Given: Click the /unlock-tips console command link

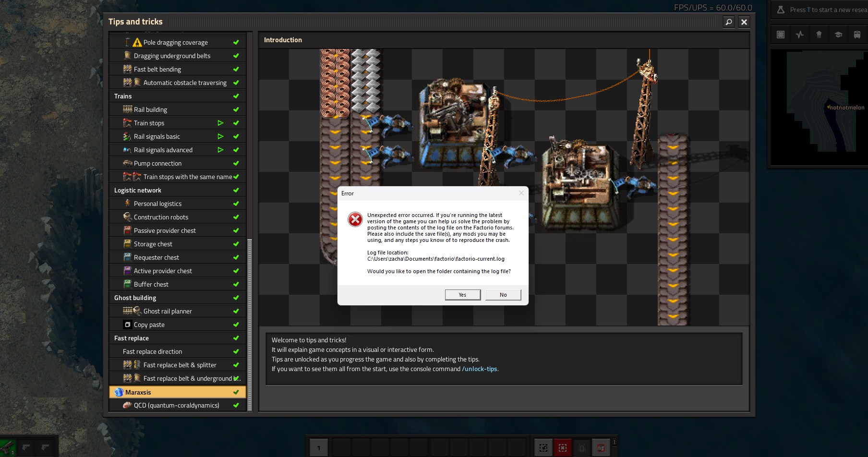Looking at the screenshot, I should tap(479, 369).
